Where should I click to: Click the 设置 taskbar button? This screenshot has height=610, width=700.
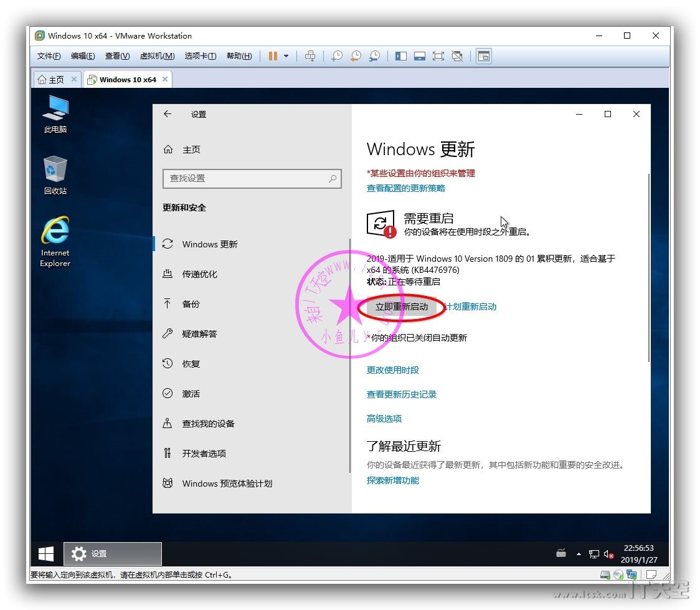(113, 554)
